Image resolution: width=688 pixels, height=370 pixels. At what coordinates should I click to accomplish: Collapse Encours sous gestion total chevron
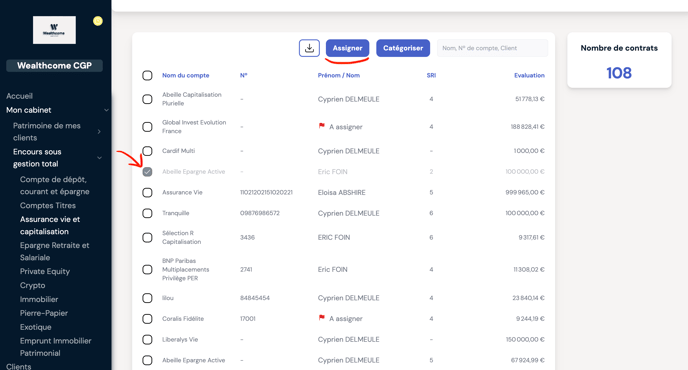(x=100, y=158)
